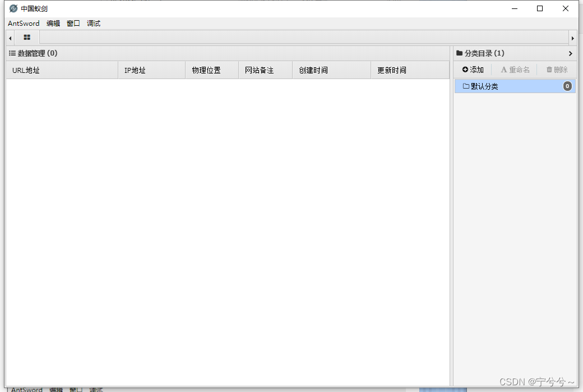Maximize the 中国蚁剑 window

click(x=540, y=8)
